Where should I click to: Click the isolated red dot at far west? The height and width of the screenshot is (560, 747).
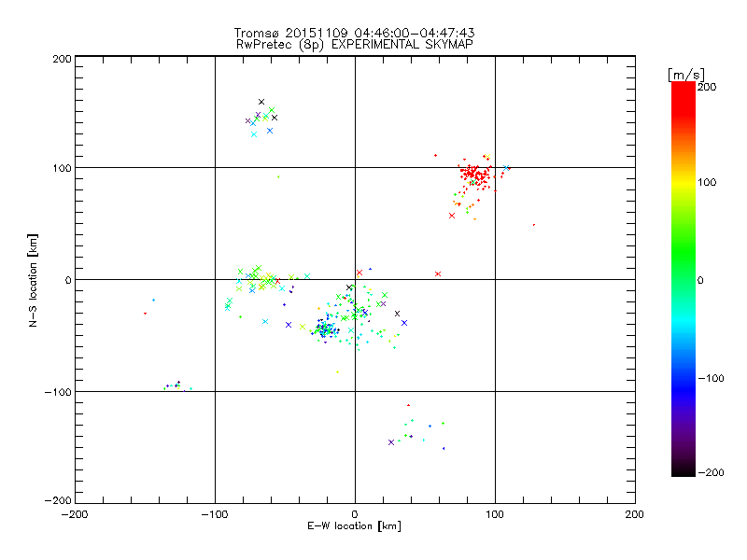(145, 314)
